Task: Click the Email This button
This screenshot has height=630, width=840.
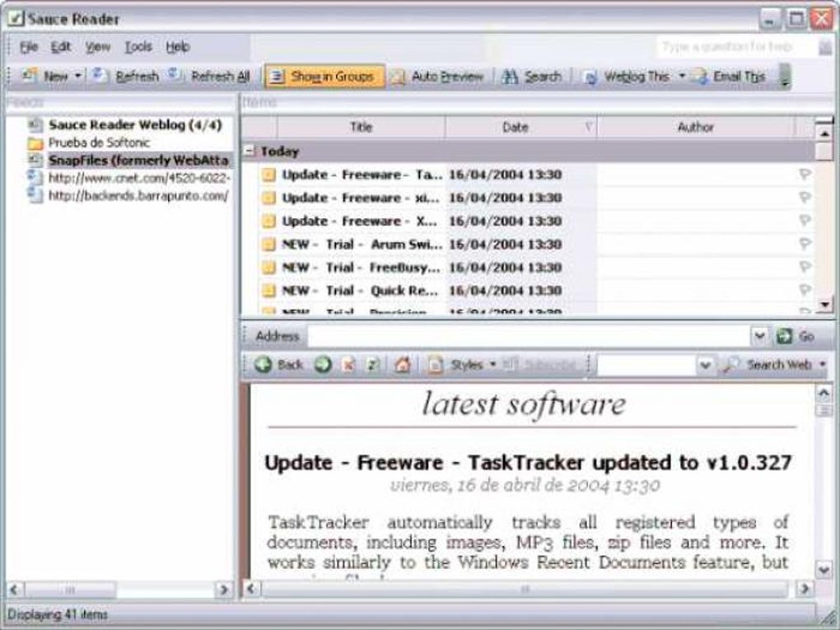Action: 730,77
